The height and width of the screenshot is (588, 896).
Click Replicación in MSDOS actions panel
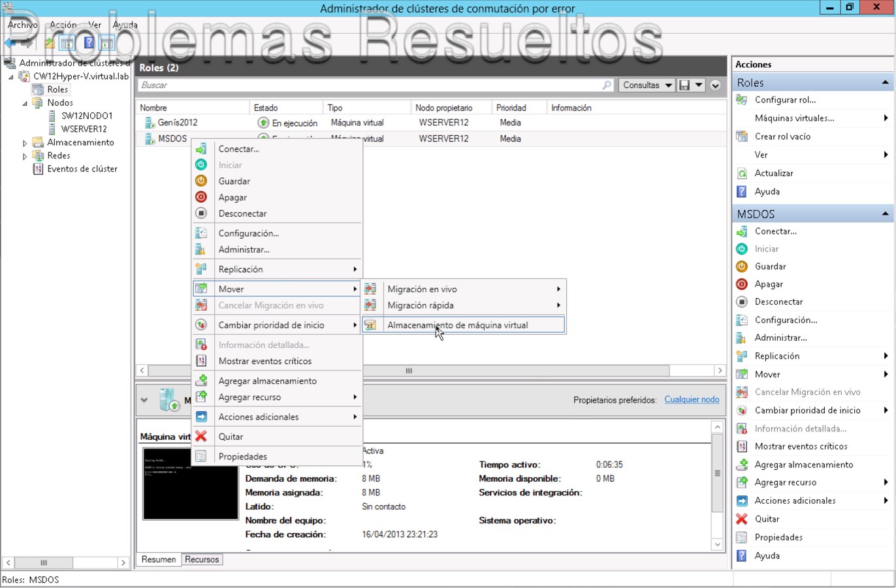click(777, 356)
